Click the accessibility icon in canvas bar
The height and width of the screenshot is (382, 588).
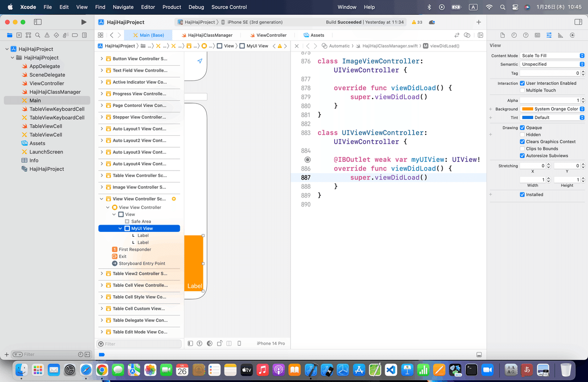199,344
